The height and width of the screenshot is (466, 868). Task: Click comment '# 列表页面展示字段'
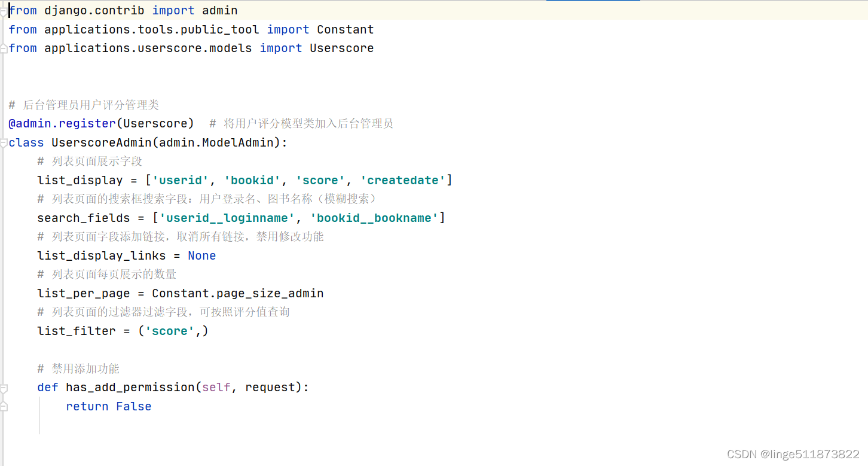point(90,162)
